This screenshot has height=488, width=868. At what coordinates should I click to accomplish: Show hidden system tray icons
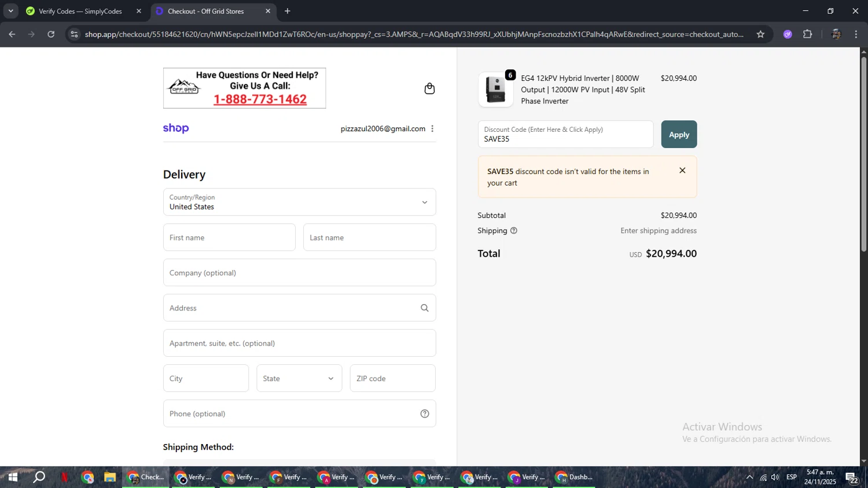[749, 477]
